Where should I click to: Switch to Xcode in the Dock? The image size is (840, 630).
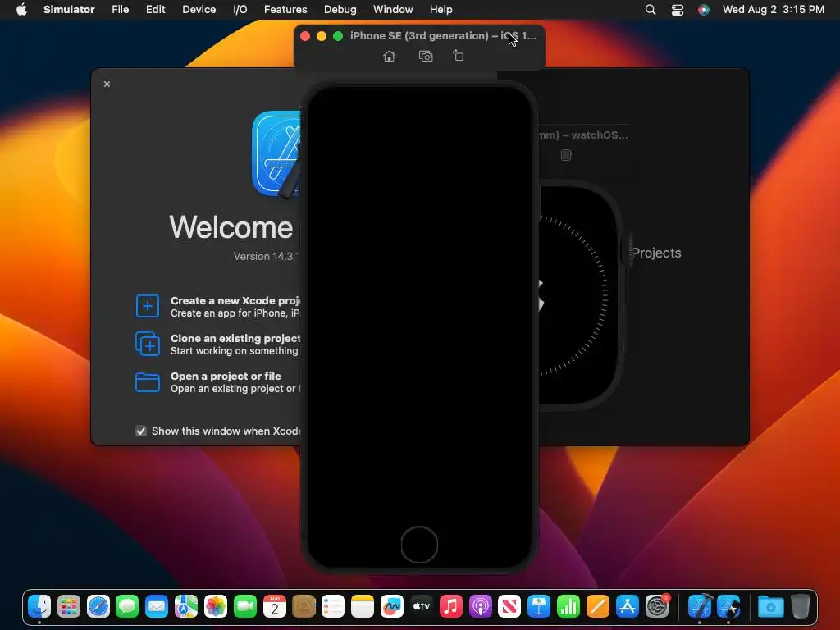700,606
